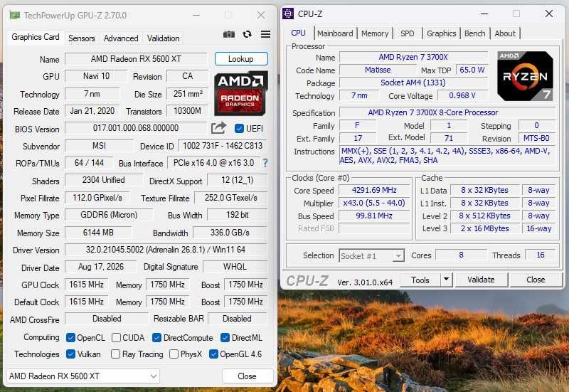569x392 pixels.
Task: Click the Revision value MTS-B0
Action: point(536,138)
